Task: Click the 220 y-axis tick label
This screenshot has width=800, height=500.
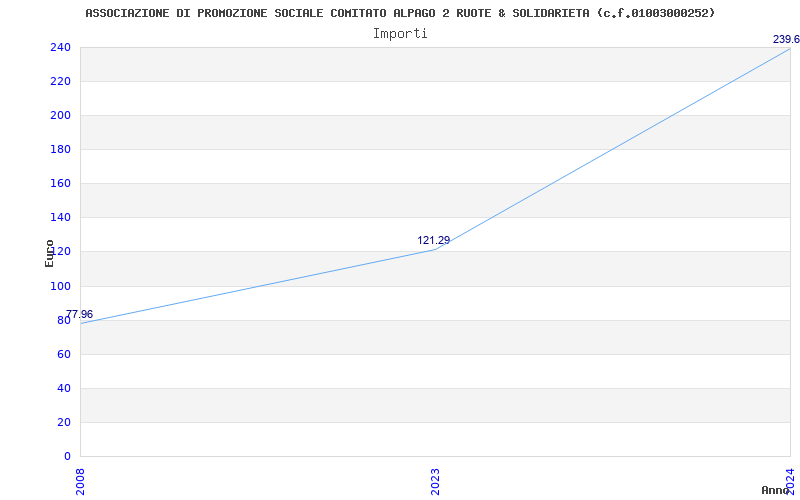Action: click(60, 82)
